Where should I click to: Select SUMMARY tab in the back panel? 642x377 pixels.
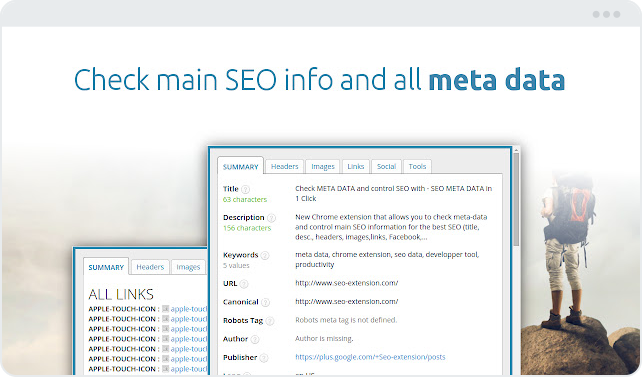106,267
